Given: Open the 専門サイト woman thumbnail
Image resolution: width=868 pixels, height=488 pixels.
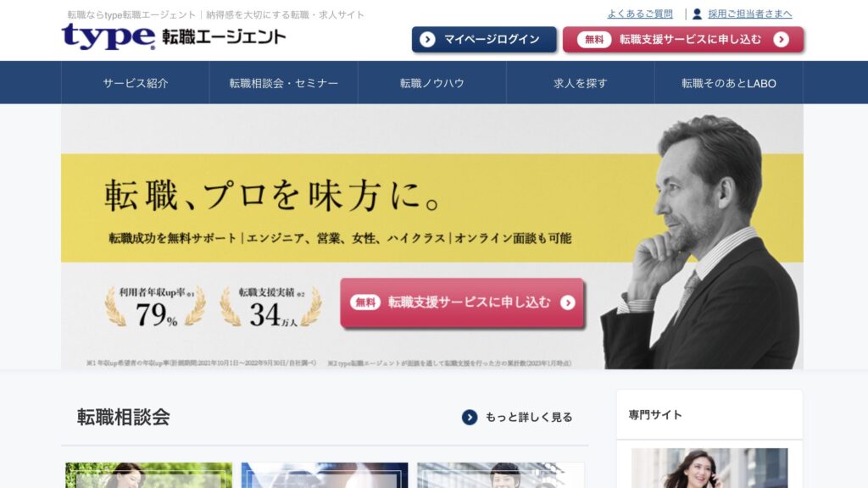Looking at the screenshot, I should coord(709,468).
